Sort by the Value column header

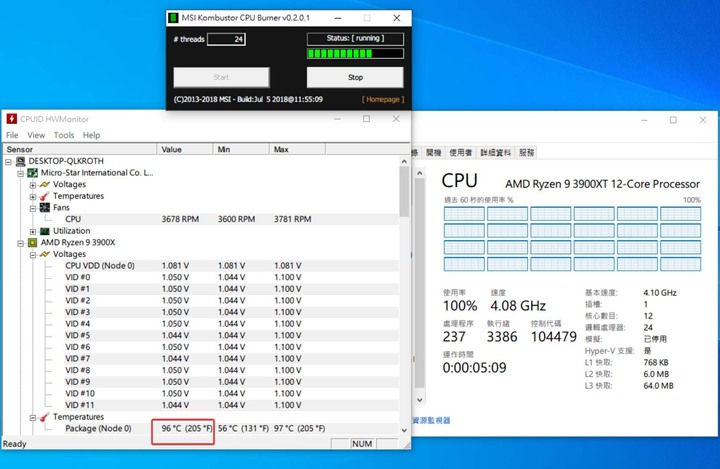pos(185,149)
